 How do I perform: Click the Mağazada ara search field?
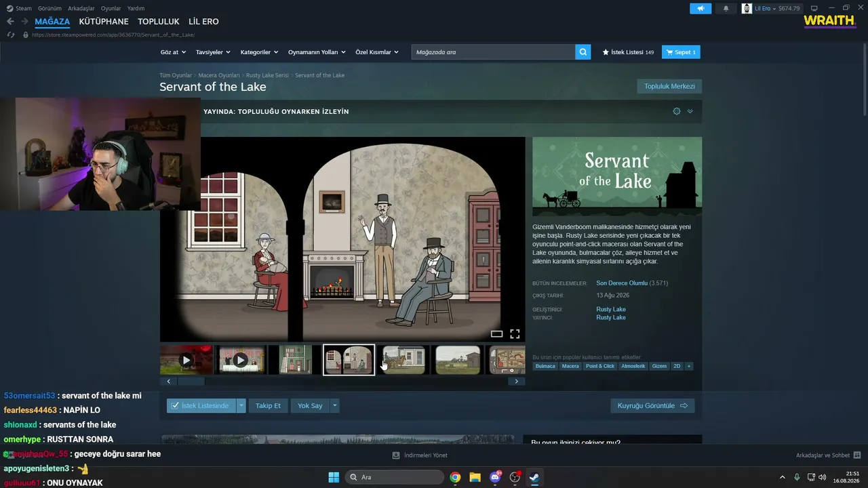pyautogui.click(x=493, y=52)
